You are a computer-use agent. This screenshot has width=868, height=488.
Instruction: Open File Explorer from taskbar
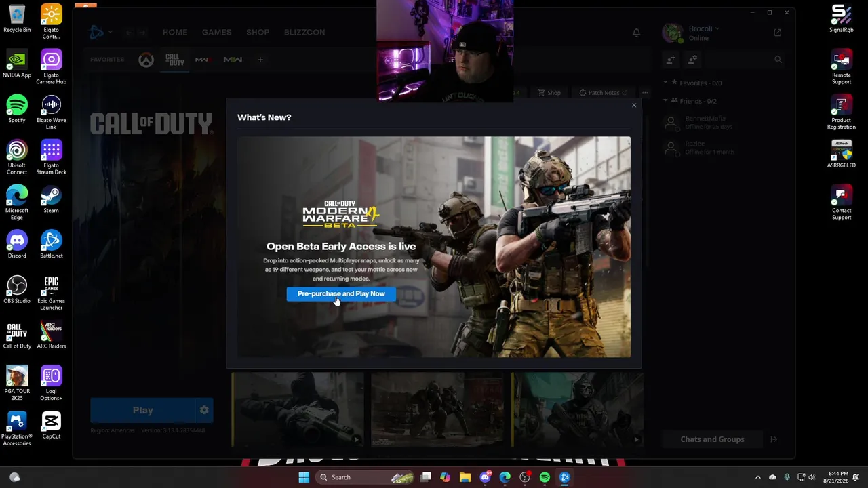[465, 477]
